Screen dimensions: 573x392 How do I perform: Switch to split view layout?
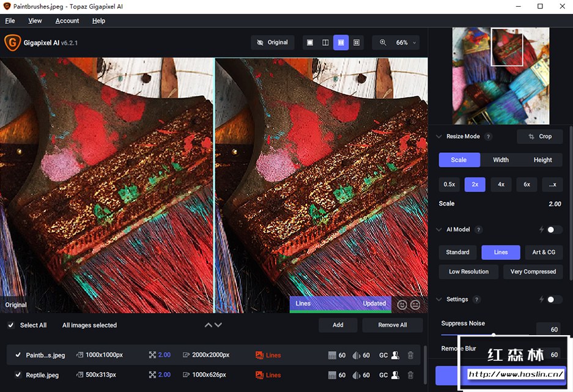[325, 43]
